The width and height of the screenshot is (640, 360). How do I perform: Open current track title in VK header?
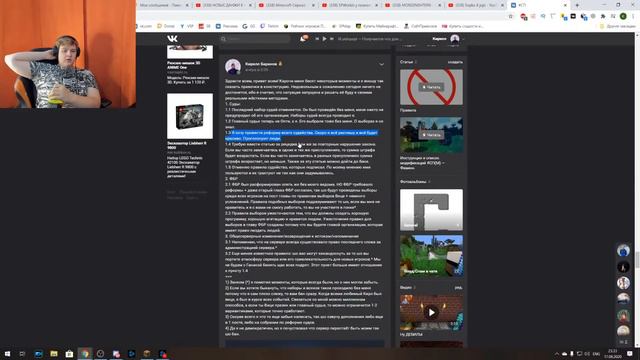pos(369,39)
